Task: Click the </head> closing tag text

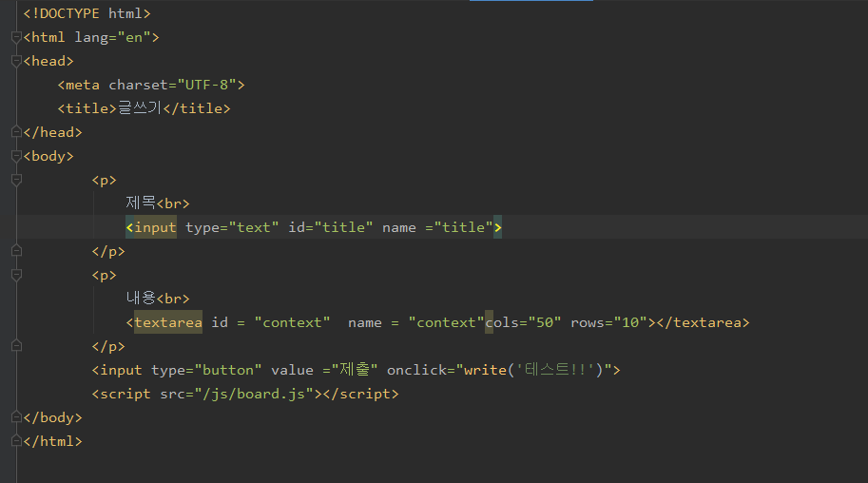Action: (52, 132)
